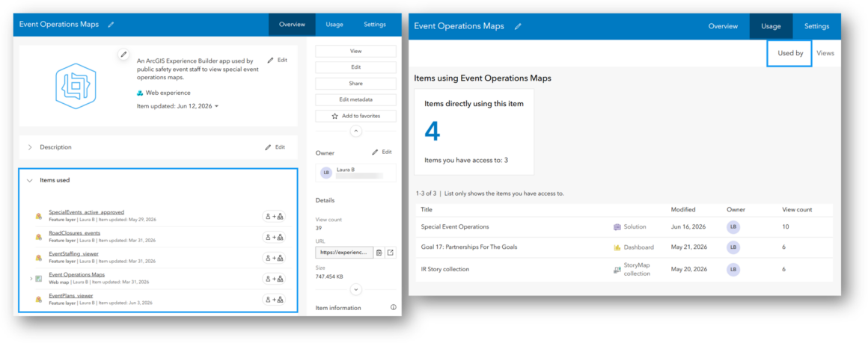Viewport: 868px width, 343px height.
Task: Show the Item information info icon
Action: click(x=393, y=307)
